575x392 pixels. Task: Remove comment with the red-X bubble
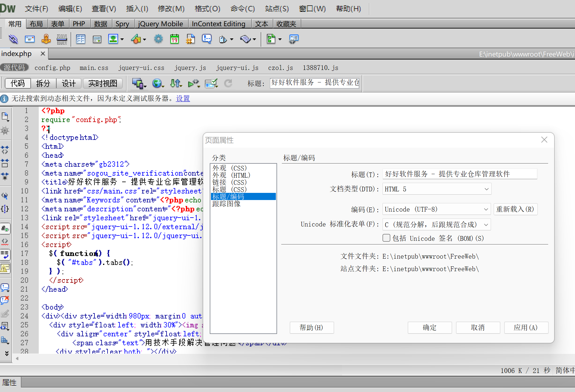(5, 300)
